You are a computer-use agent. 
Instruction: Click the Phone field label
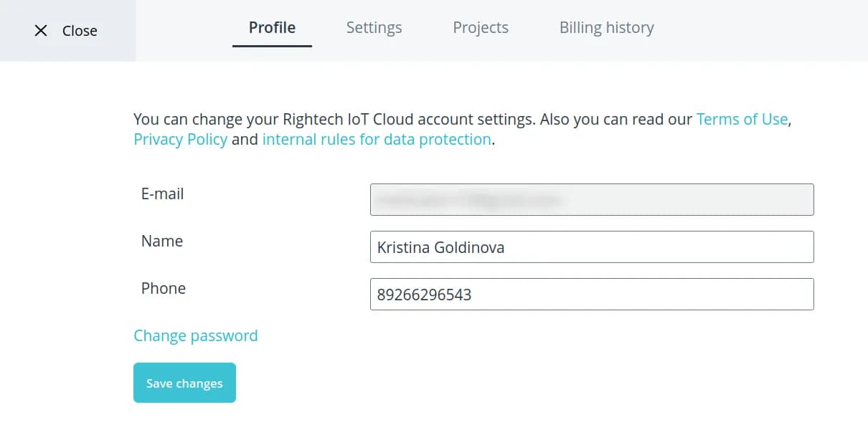pos(163,288)
